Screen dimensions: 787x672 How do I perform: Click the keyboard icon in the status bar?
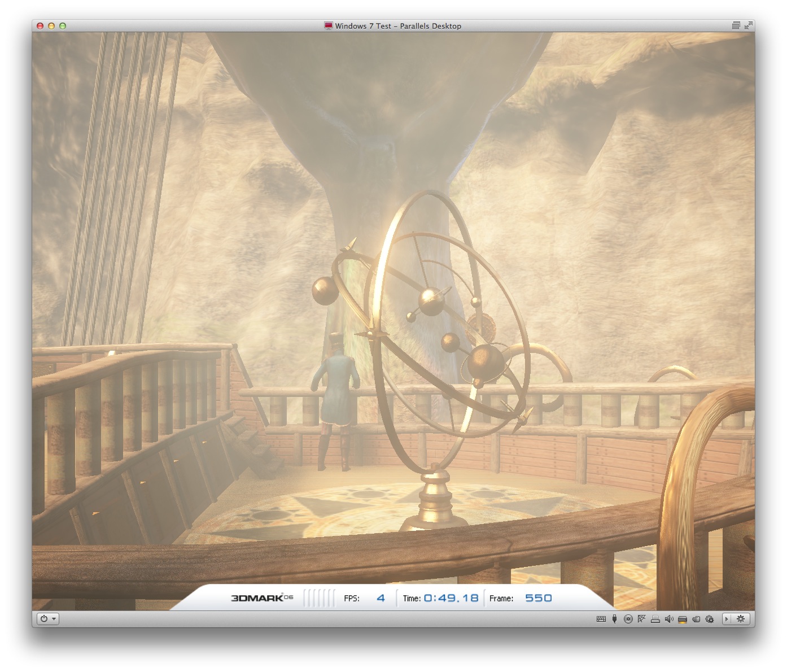click(601, 619)
